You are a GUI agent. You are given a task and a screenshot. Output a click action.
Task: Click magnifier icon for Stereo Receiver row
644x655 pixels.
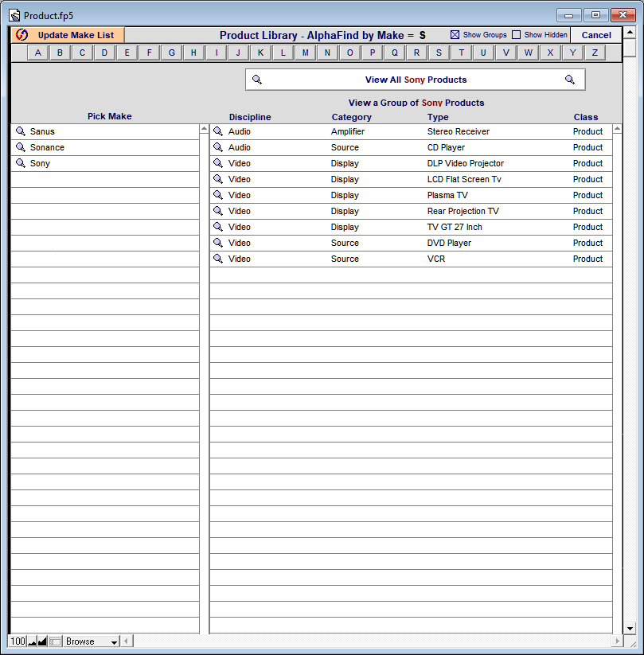tap(218, 131)
